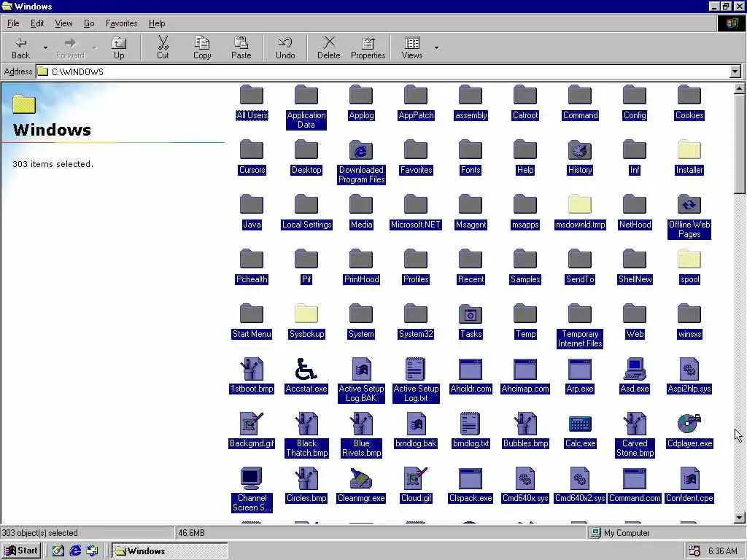
Task: Select the Aspi2hlp.sys file
Action: click(689, 376)
